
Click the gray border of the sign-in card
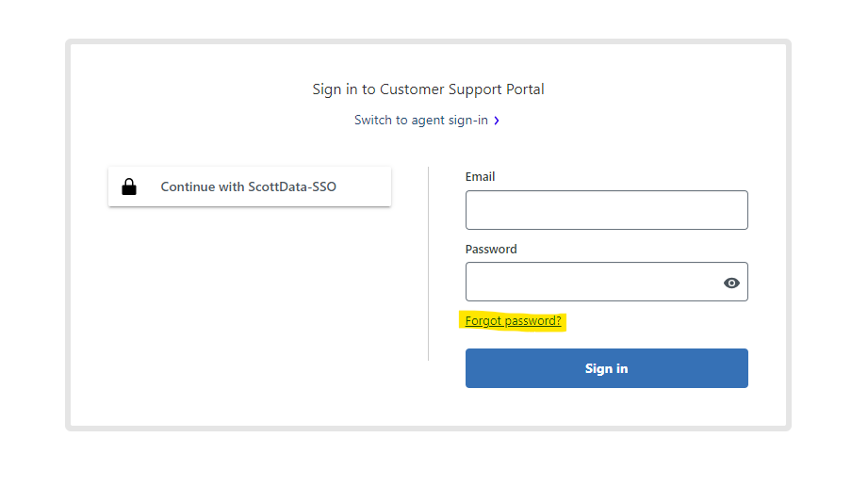68,235
